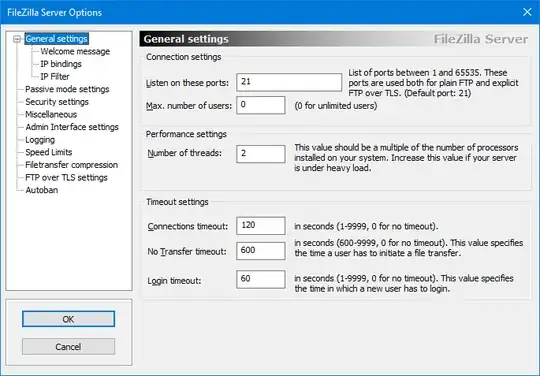This screenshot has height=376, width=540.
Task: Click the Login timeout field
Action: (261, 279)
